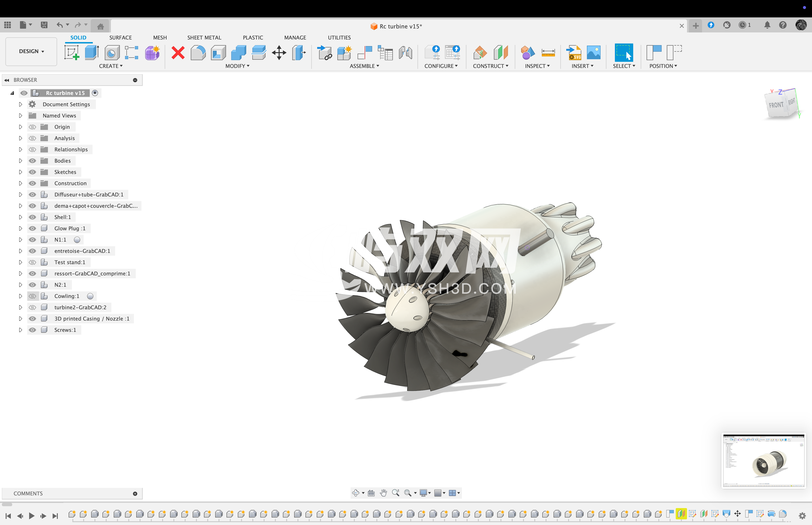Expand the Glow Plug :1 node
812x525 pixels.
(x=20, y=228)
